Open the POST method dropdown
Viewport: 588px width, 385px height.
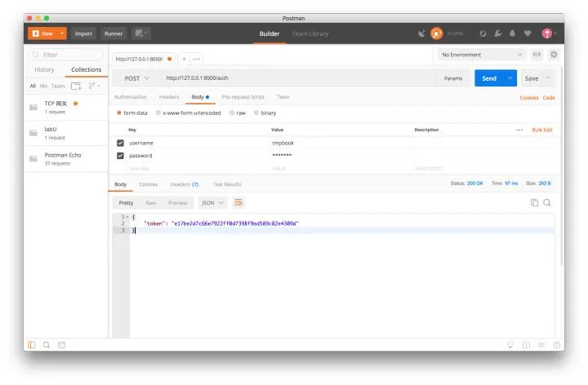(136, 78)
